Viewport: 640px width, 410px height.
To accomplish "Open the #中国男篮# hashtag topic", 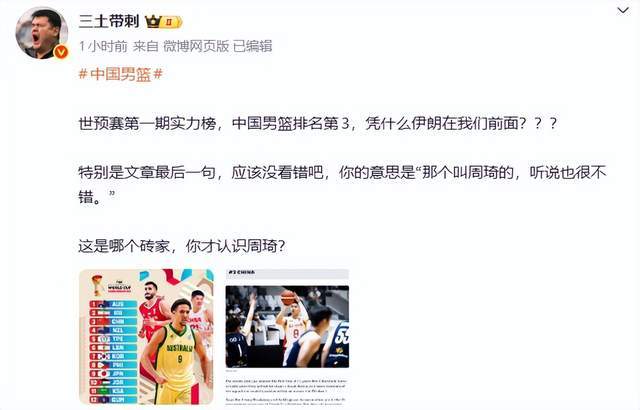I will click(x=120, y=74).
